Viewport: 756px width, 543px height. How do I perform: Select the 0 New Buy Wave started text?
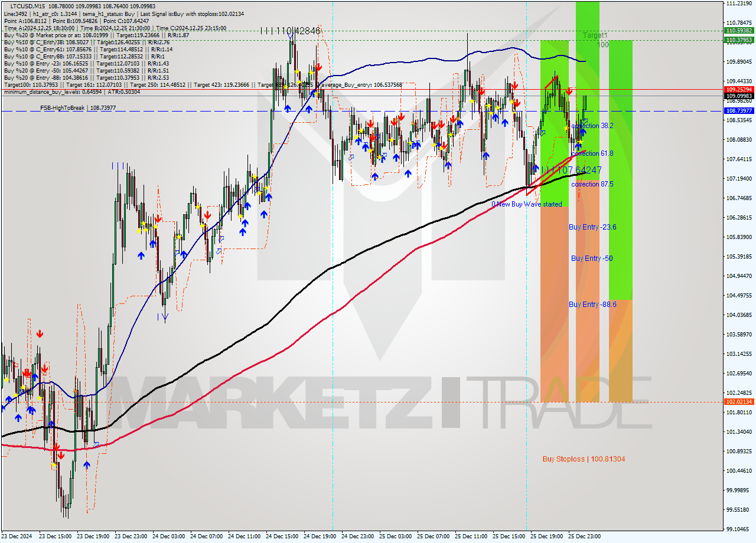(x=527, y=204)
